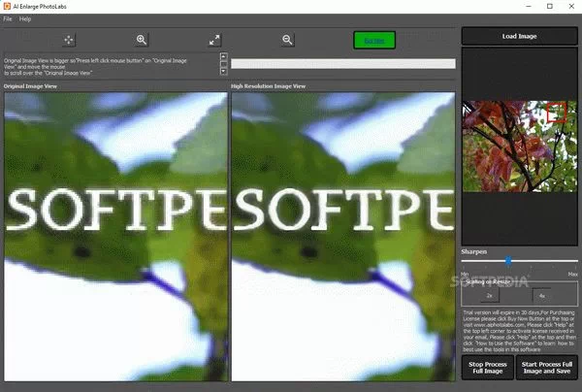Image resolution: width=582 pixels, height=392 pixels.
Task: Click the zoom out magnifier icon
Action: [287, 40]
